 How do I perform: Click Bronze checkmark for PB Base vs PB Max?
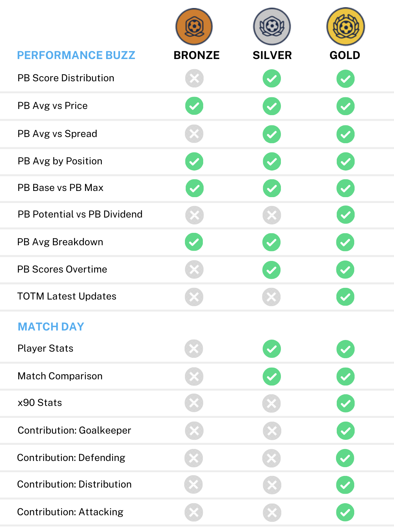(194, 188)
